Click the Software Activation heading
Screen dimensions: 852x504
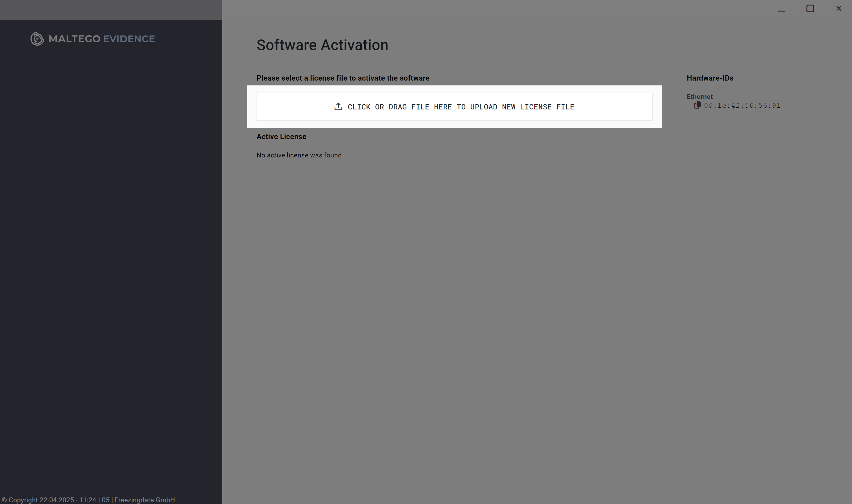pyautogui.click(x=322, y=45)
